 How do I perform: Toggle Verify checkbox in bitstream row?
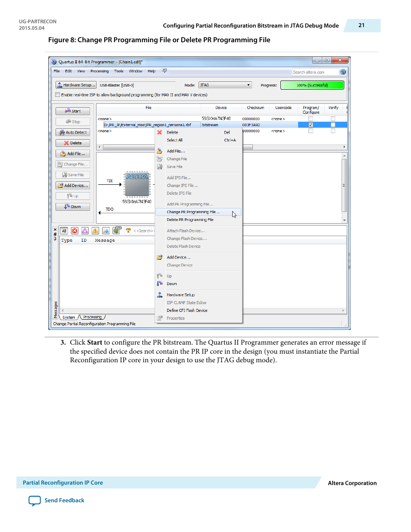pyautogui.click(x=333, y=125)
